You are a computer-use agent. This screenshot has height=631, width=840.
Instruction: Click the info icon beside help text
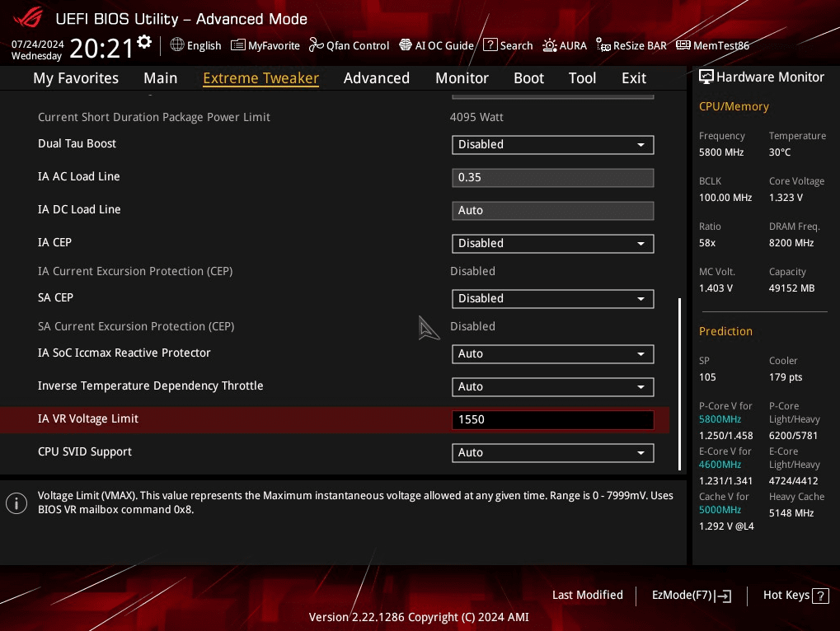[x=16, y=503]
